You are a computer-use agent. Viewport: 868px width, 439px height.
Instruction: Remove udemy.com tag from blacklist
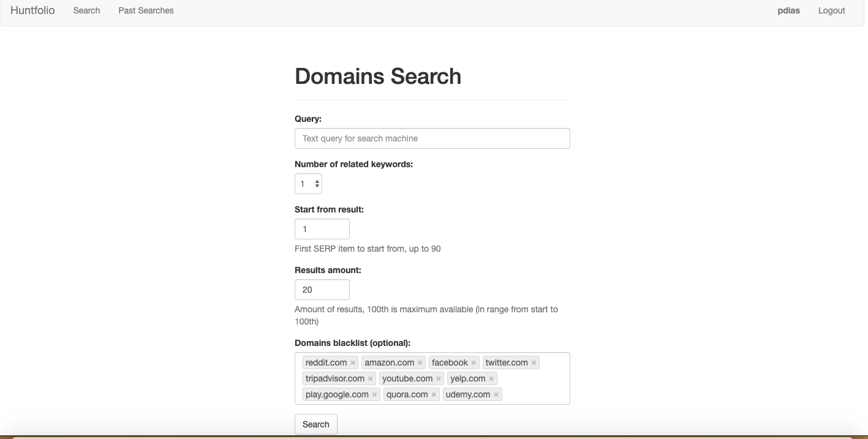click(496, 395)
